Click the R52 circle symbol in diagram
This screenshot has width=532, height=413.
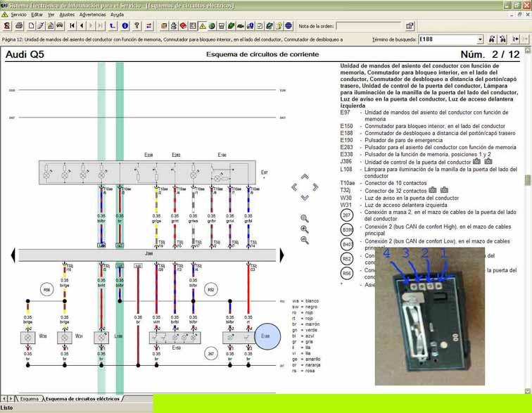[211, 290]
